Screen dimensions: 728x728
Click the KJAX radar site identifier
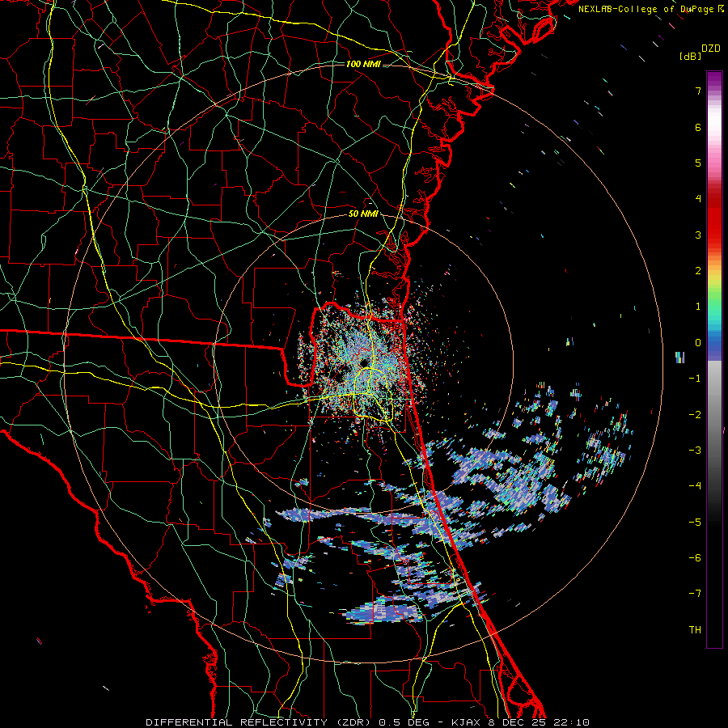[467, 722]
